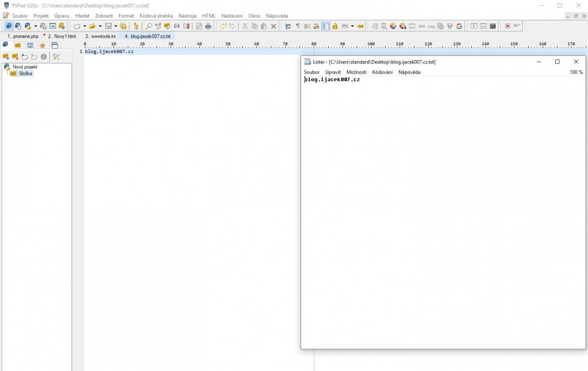
Task: Click the Print icon in the toolbar
Action: pyautogui.click(x=208, y=26)
